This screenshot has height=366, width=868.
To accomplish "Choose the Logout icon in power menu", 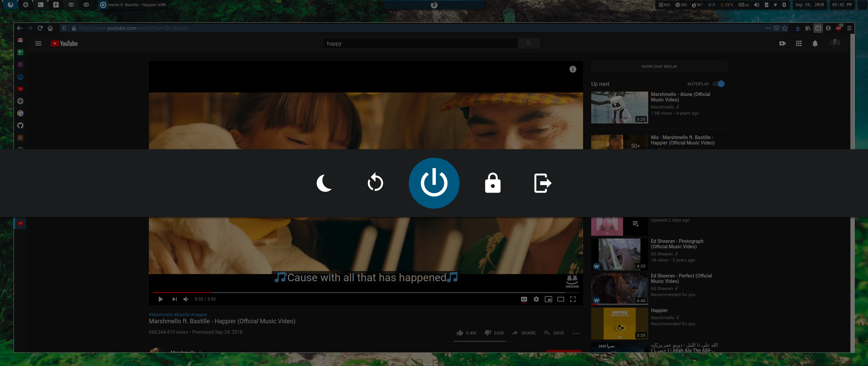I will coord(543,183).
